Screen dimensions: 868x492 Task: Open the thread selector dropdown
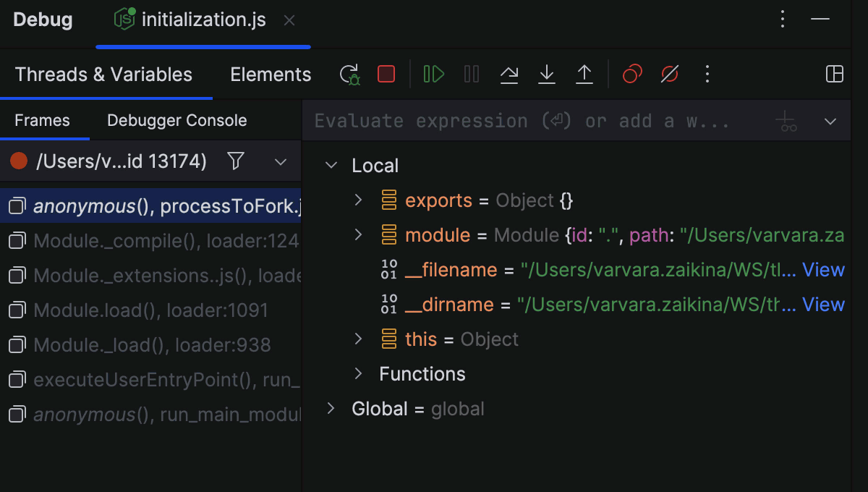pyautogui.click(x=281, y=161)
